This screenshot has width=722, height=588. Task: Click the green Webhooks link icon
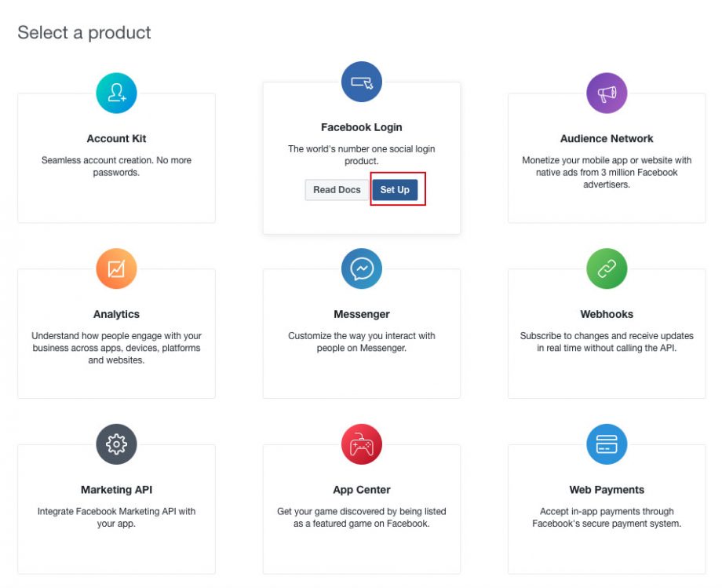point(607,269)
